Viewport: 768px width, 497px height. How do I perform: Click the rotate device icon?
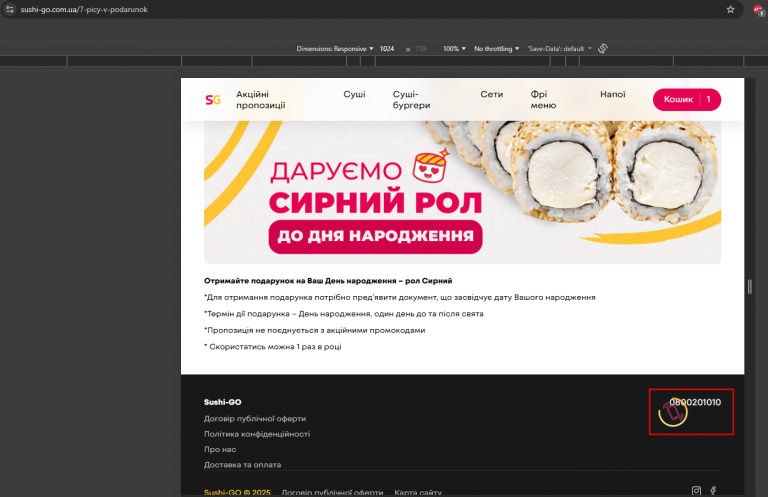coord(603,48)
